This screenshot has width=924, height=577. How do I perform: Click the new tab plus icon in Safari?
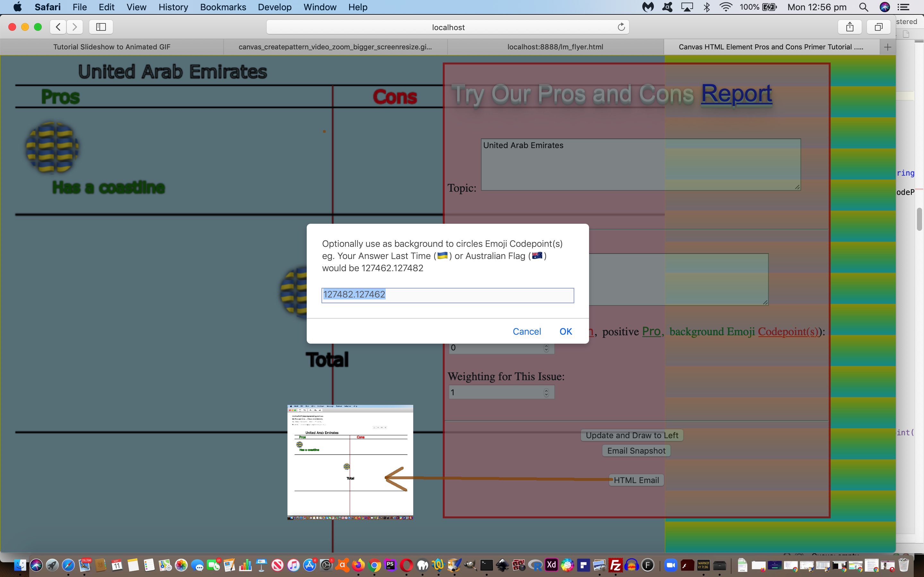tap(887, 46)
